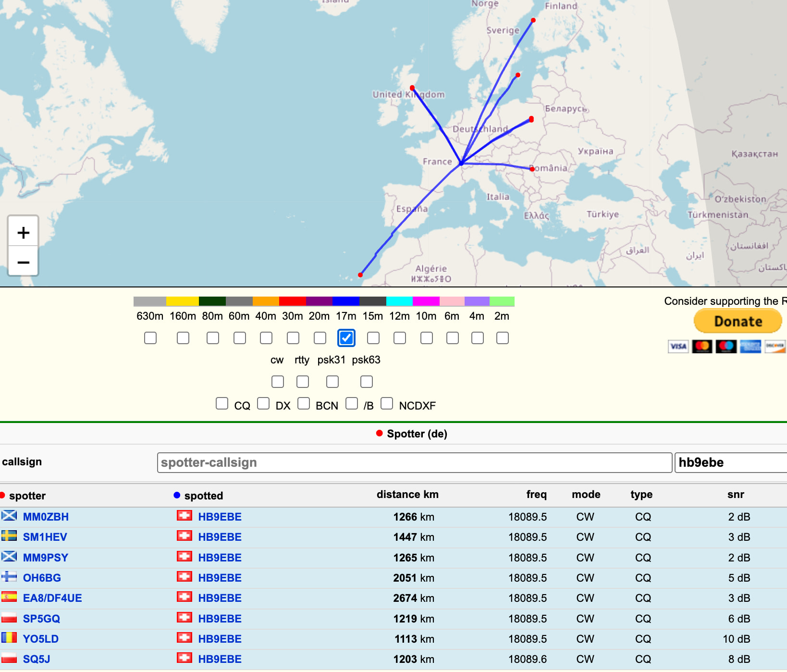787x672 pixels.
Task: Uncheck the 17m band checkbox
Action: point(346,338)
